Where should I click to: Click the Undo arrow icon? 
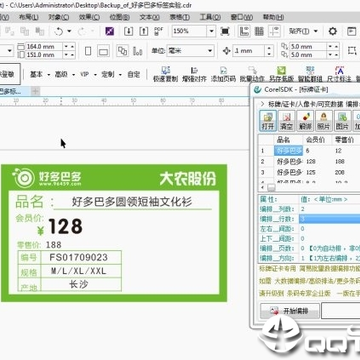[x=59, y=32]
